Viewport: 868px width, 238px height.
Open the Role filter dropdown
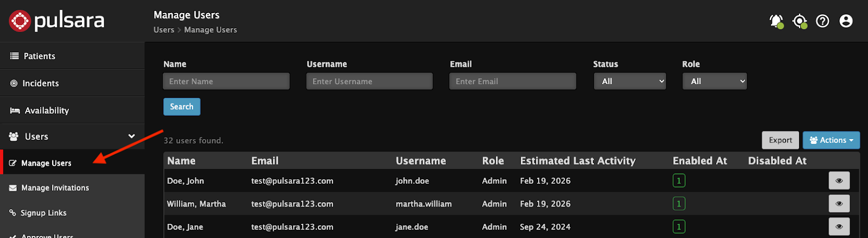click(x=714, y=82)
